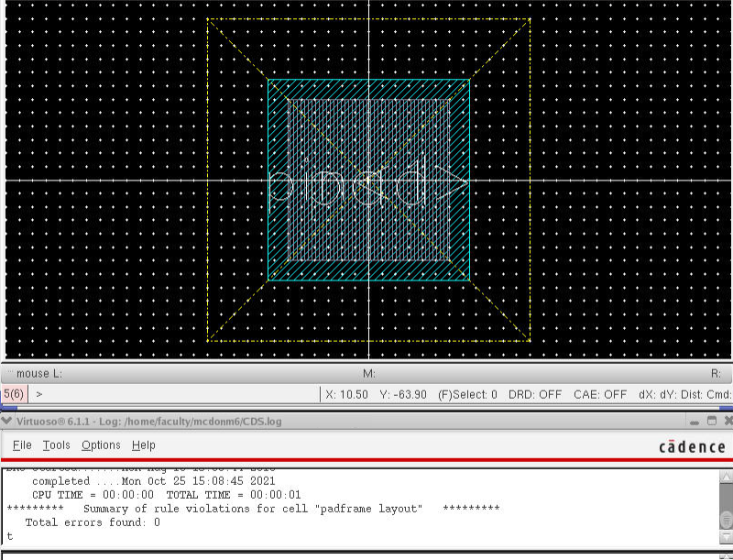Click the log scrollbar thumb
The width and height of the screenshot is (733, 560).
coord(726,520)
